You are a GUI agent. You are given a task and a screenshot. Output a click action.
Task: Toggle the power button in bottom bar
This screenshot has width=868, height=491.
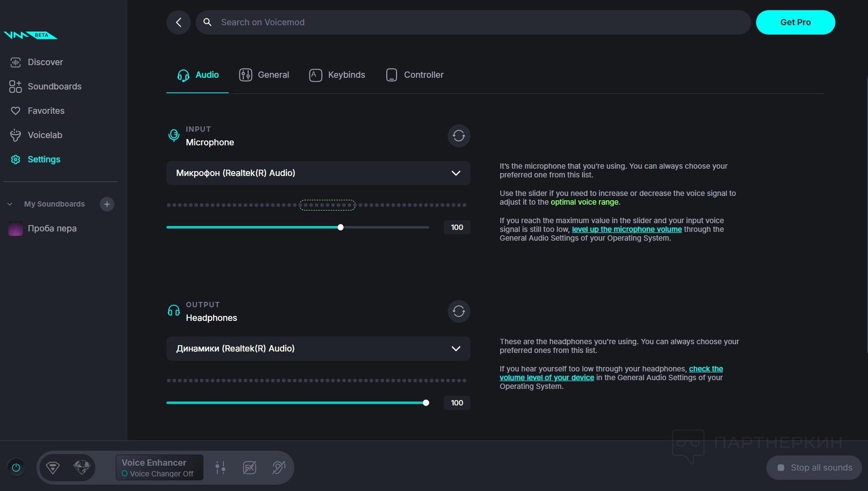pyautogui.click(x=16, y=468)
